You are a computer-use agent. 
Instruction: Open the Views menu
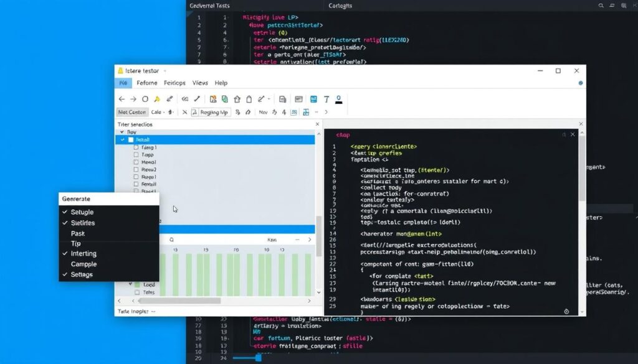pos(200,83)
